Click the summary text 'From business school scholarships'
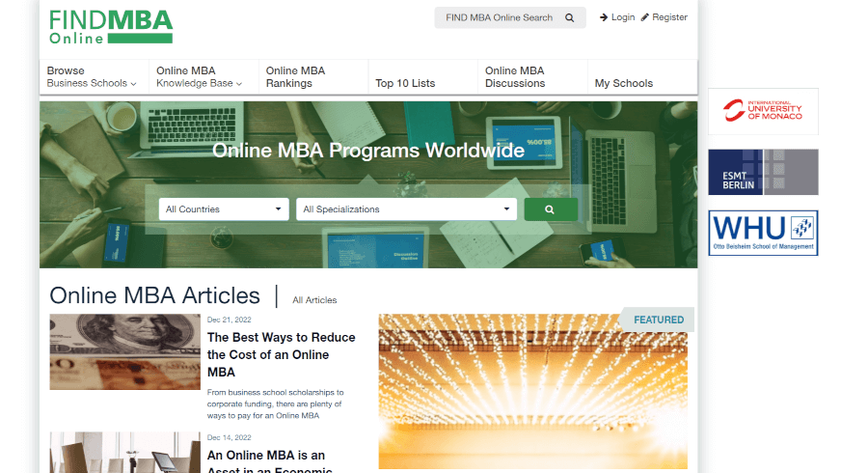This screenshot has width=868, height=473. (x=275, y=403)
